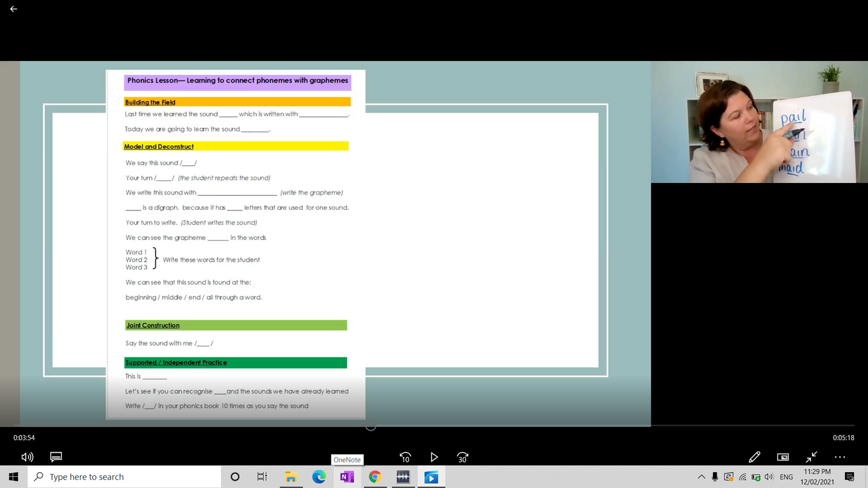Open OneNote from the taskbar
The image size is (868, 488).
[347, 477]
